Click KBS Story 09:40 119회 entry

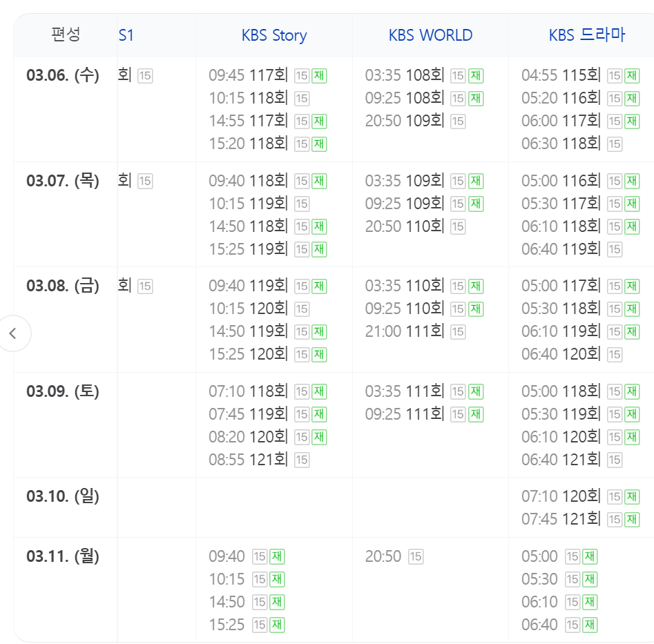coord(267,286)
